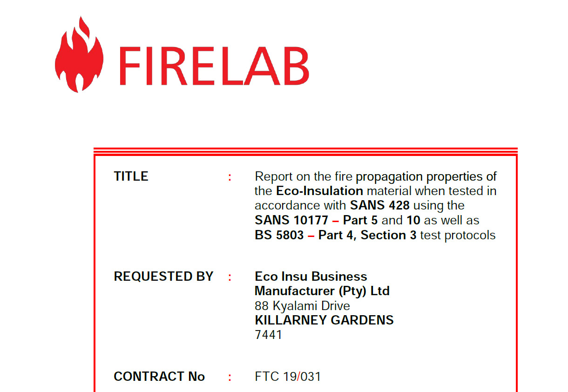Click Part 4, Section 3 text
The width and height of the screenshot is (568, 392).
click(367, 235)
